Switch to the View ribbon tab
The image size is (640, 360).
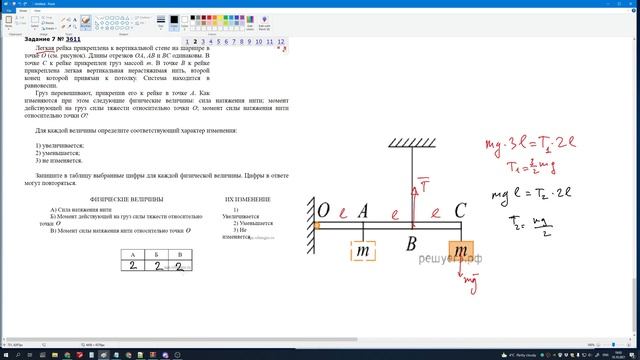click(37, 11)
